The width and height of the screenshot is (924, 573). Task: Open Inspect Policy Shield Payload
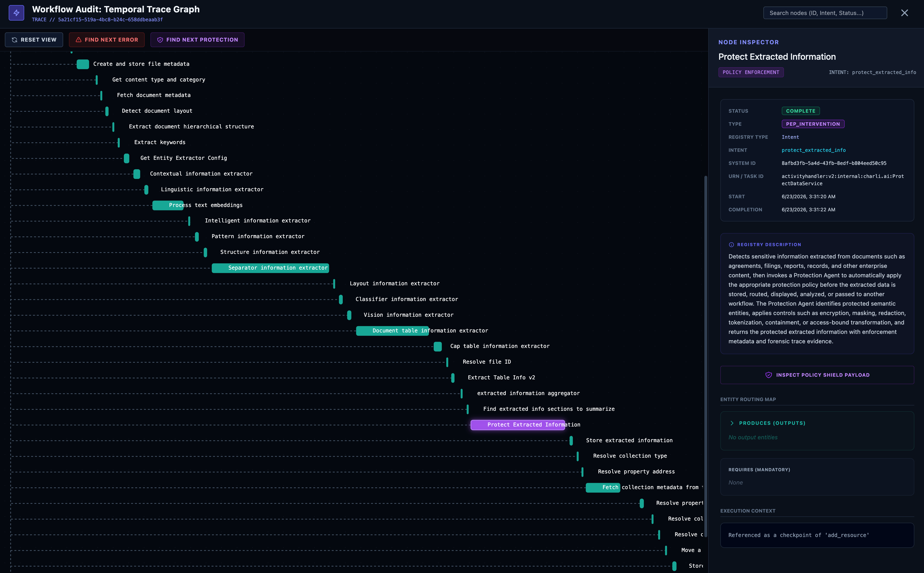point(817,375)
